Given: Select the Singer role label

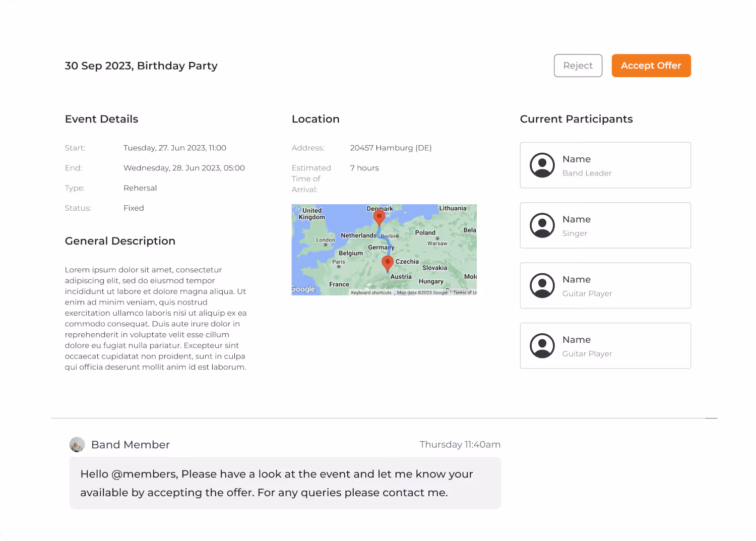Looking at the screenshot, I should (575, 233).
